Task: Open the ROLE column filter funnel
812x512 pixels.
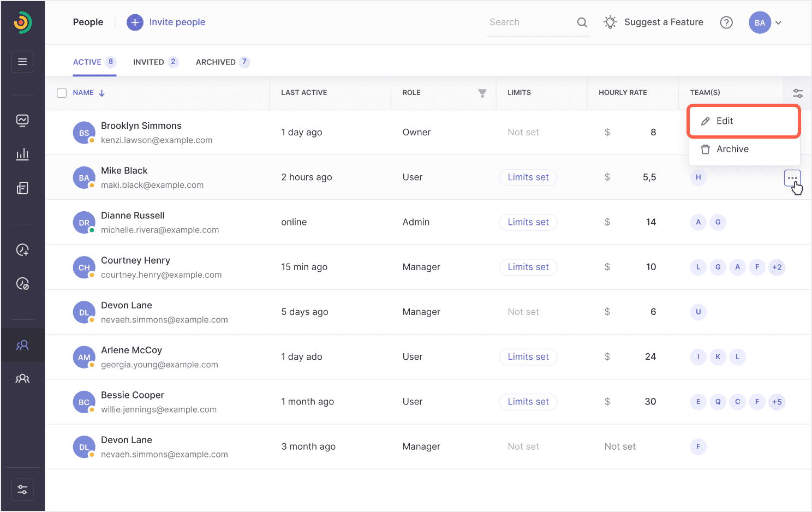Action: [x=482, y=93]
